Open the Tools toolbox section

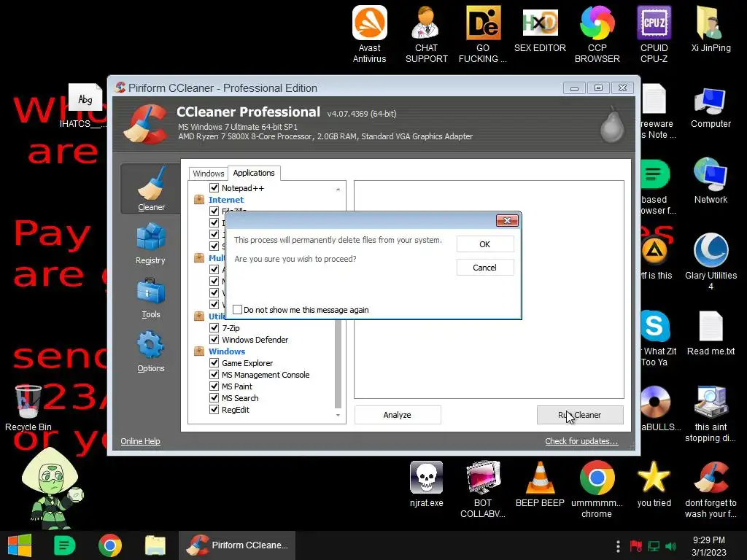tap(150, 297)
